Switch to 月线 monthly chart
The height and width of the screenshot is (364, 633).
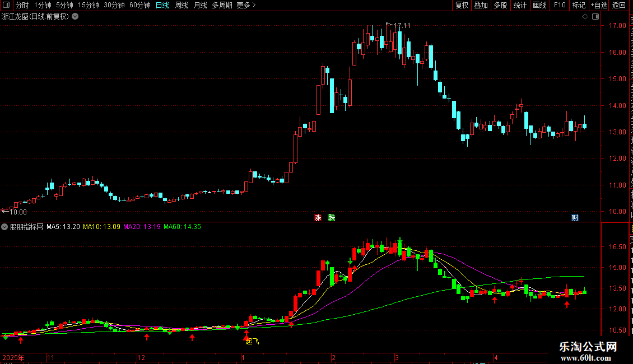point(200,5)
